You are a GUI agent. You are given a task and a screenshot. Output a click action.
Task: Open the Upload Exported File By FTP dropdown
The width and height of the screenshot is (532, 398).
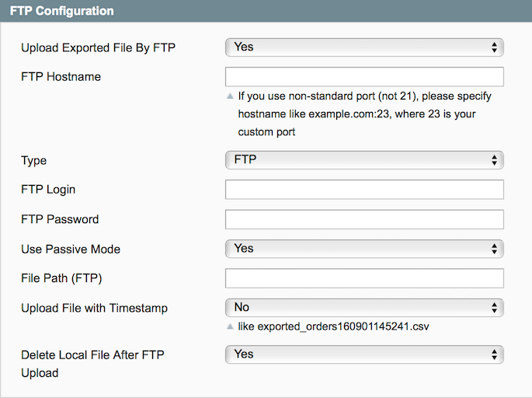[x=364, y=47]
